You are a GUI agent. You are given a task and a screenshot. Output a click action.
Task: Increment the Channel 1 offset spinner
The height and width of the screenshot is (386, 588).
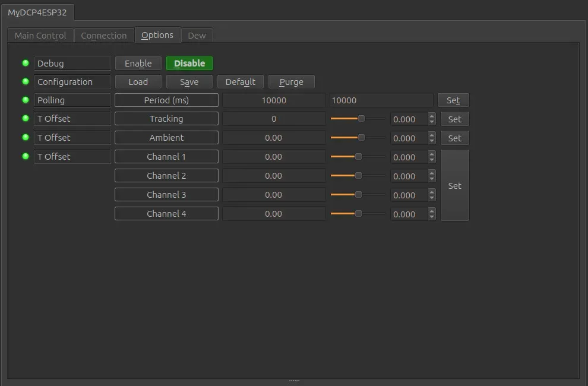tap(432, 154)
